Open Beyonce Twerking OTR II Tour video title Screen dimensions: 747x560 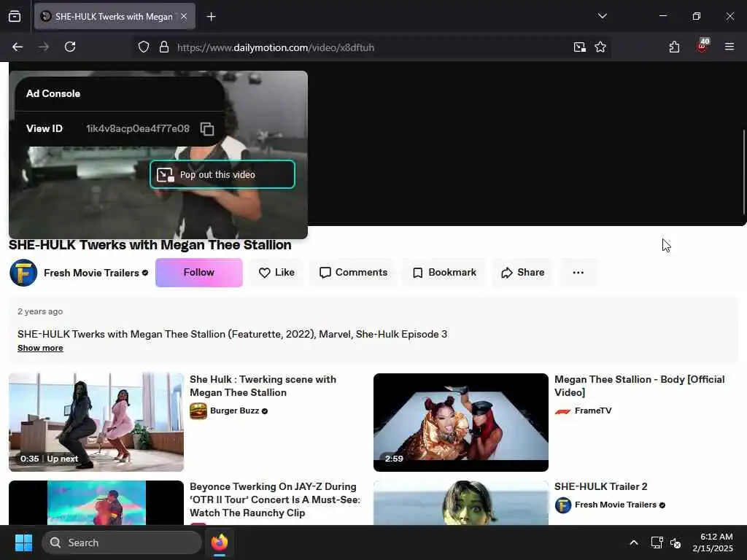[275, 499]
